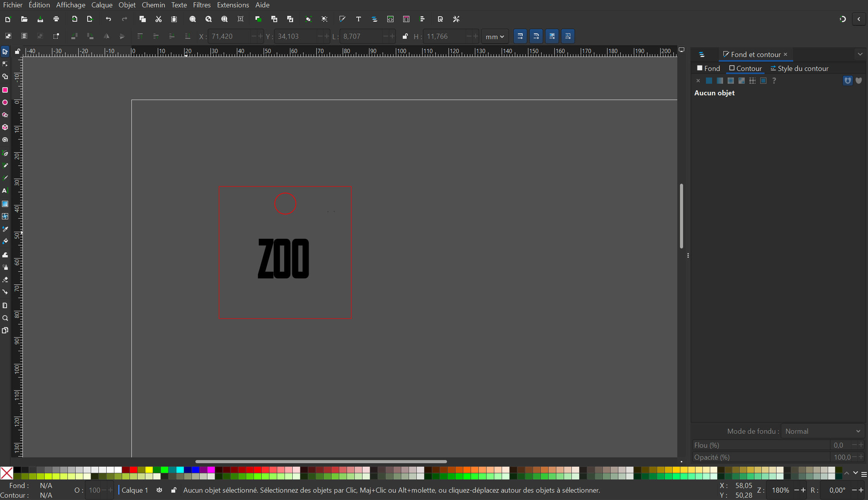This screenshot has width=868, height=500.
Task: Click the Print document icon
Action: click(x=56, y=19)
